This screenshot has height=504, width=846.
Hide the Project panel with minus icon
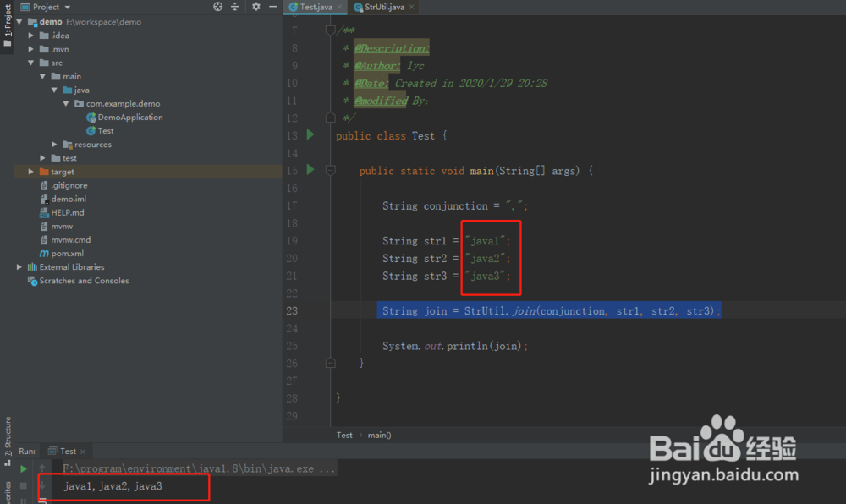[273, 7]
